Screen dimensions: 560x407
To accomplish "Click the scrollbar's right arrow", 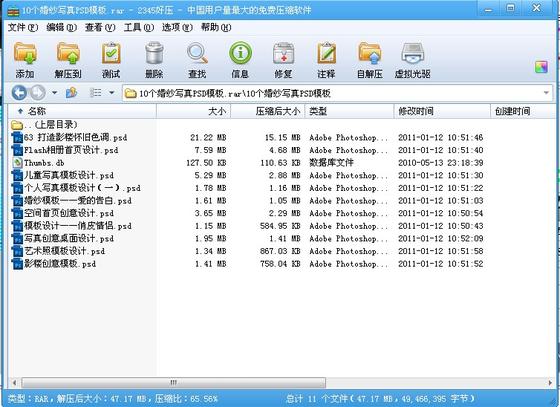I will (x=550, y=383).
